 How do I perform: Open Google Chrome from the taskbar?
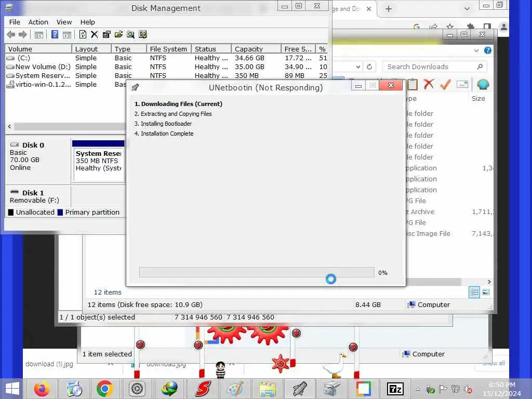click(x=104, y=389)
